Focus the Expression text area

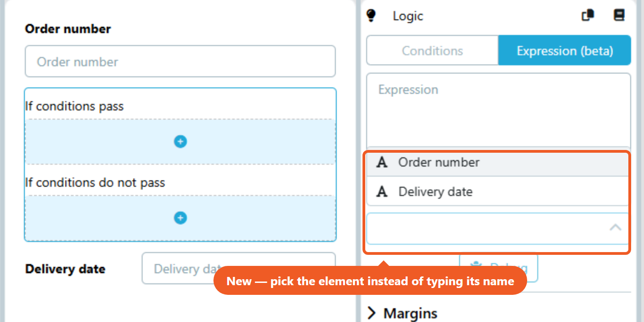499,110
